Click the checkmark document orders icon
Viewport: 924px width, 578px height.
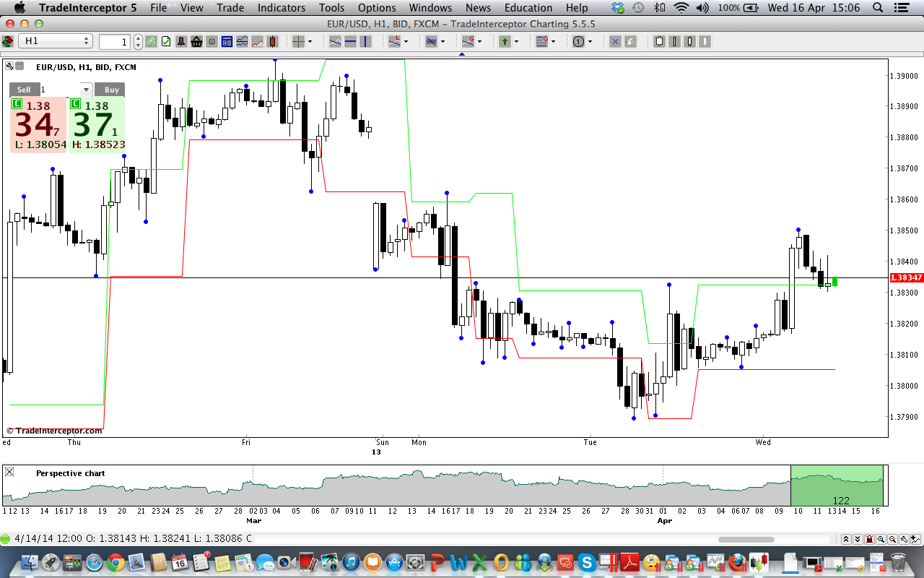click(x=166, y=41)
